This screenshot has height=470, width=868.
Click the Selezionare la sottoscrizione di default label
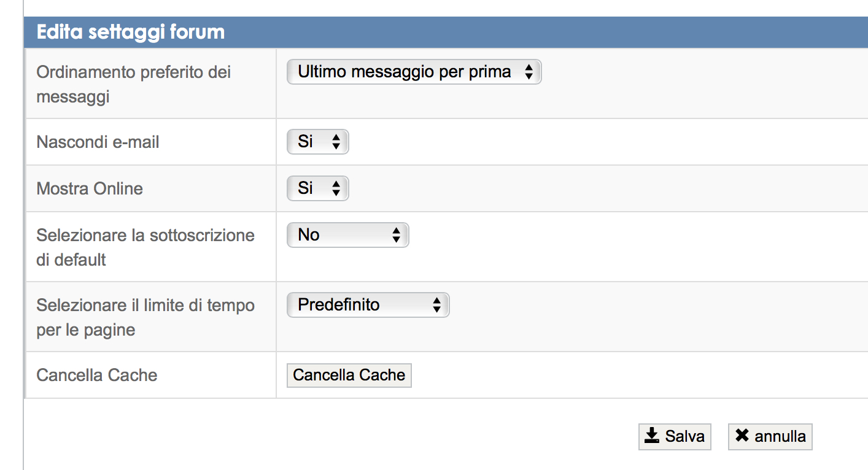click(145, 247)
